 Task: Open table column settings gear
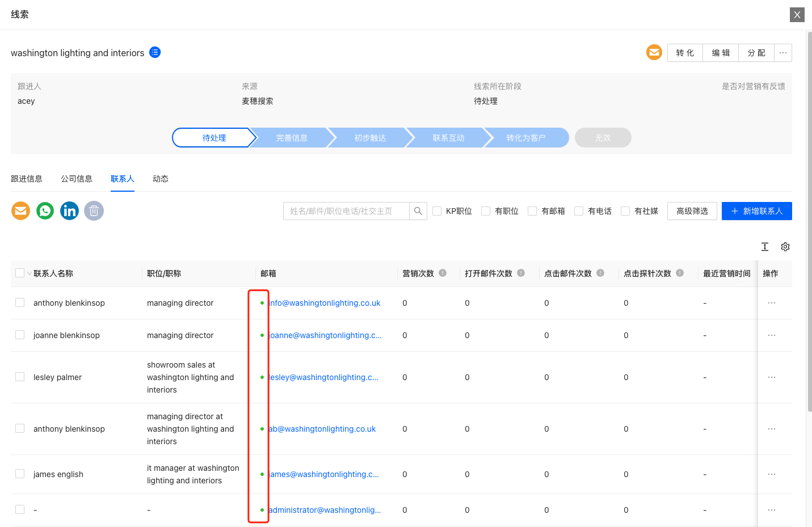pos(785,247)
